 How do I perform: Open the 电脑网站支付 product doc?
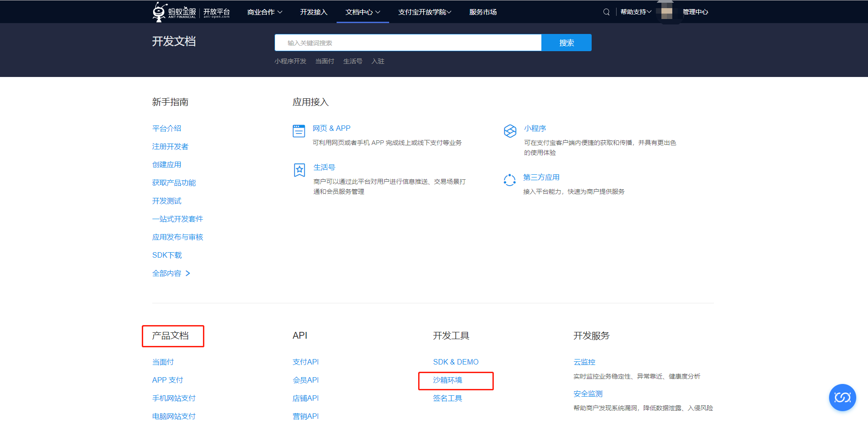point(174,417)
